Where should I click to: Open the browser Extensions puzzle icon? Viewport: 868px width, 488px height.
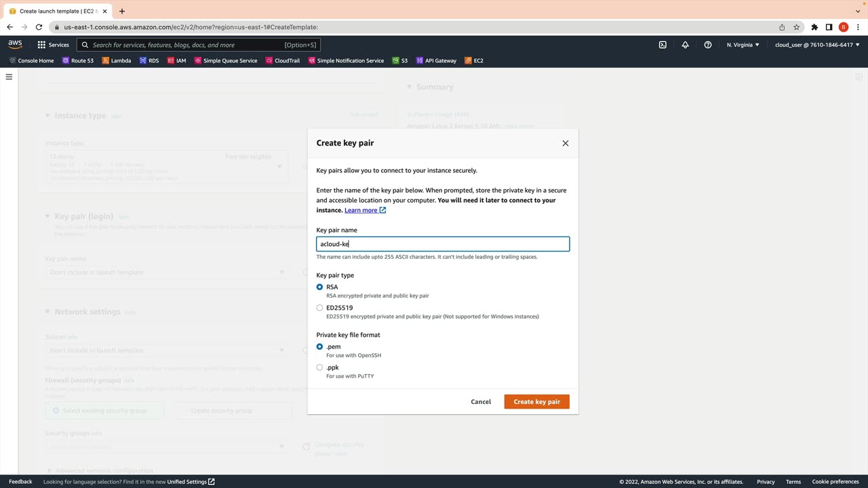[814, 27]
